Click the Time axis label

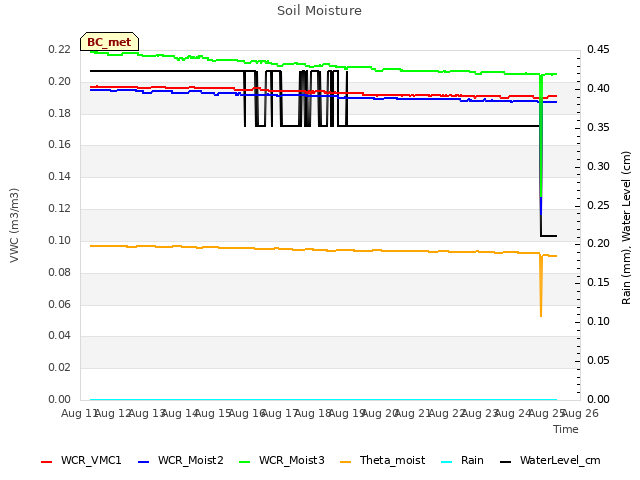point(566,429)
